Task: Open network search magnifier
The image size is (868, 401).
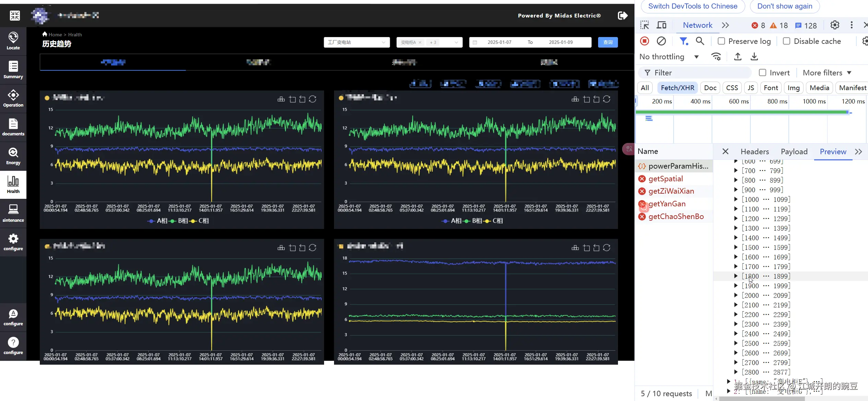Action: pyautogui.click(x=700, y=41)
